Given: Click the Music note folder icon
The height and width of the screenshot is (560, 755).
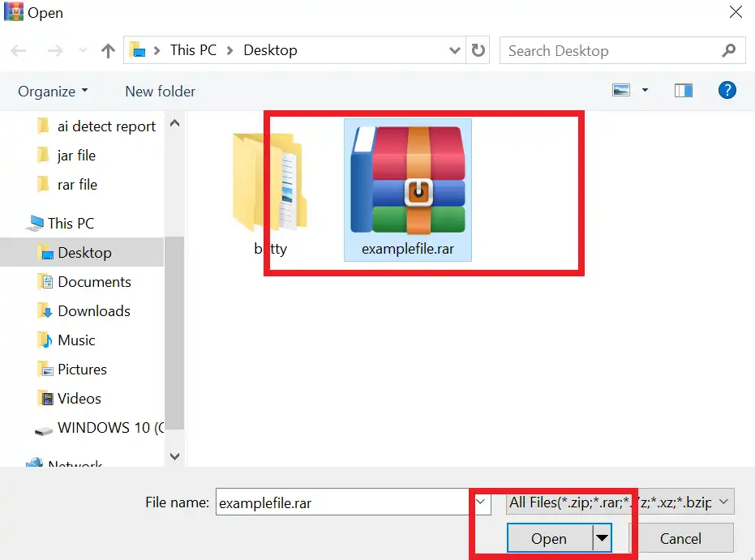Looking at the screenshot, I should coord(45,340).
